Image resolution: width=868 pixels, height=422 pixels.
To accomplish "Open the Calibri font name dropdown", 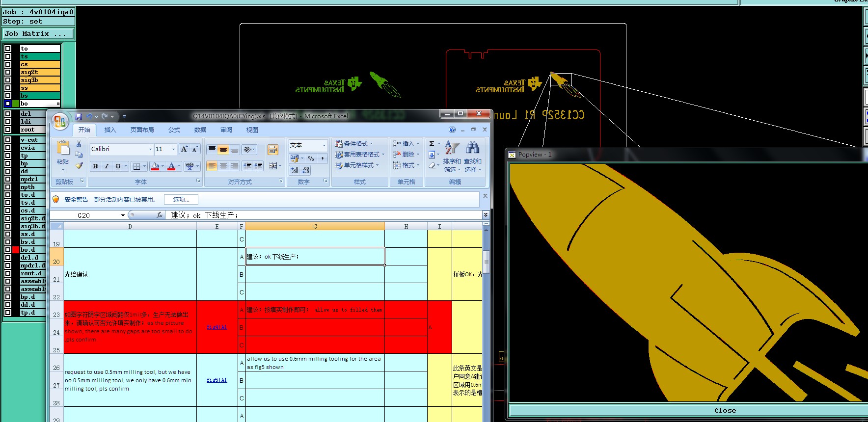I will point(150,149).
